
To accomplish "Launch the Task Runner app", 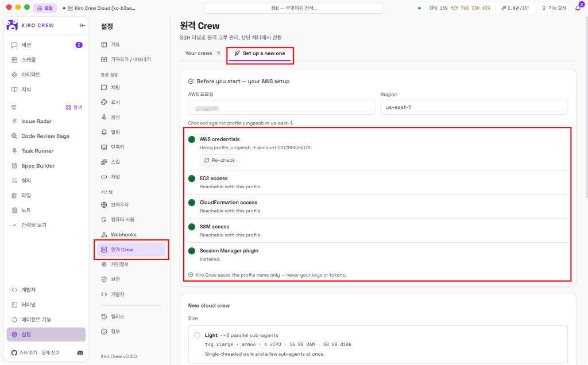I will [46, 150].
